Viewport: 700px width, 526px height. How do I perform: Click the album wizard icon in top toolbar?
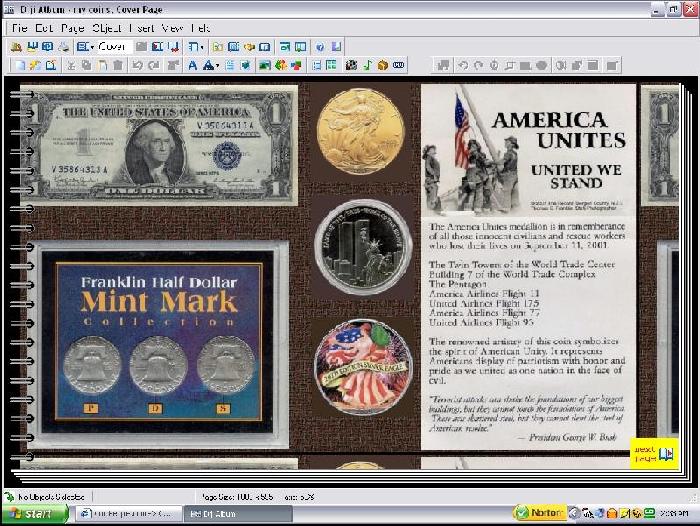click(17, 46)
